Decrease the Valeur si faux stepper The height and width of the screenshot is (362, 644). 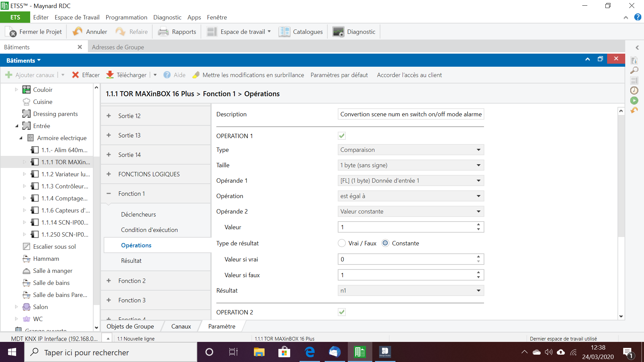tap(478, 278)
